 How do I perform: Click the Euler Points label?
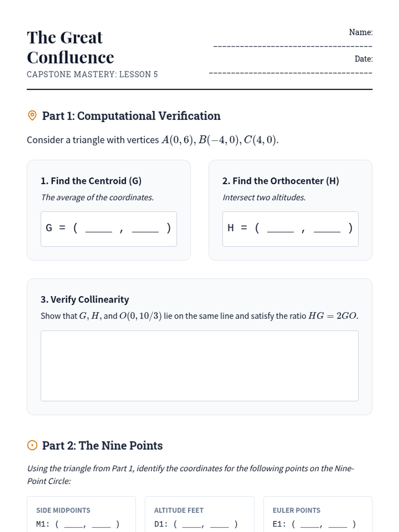click(x=297, y=510)
